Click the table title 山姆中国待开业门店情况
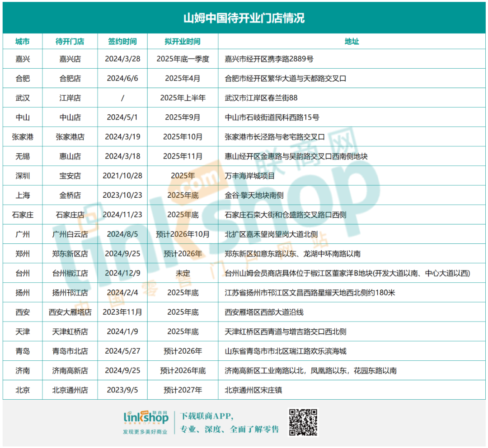This screenshot has height=448, width=488. pos(244,18)
